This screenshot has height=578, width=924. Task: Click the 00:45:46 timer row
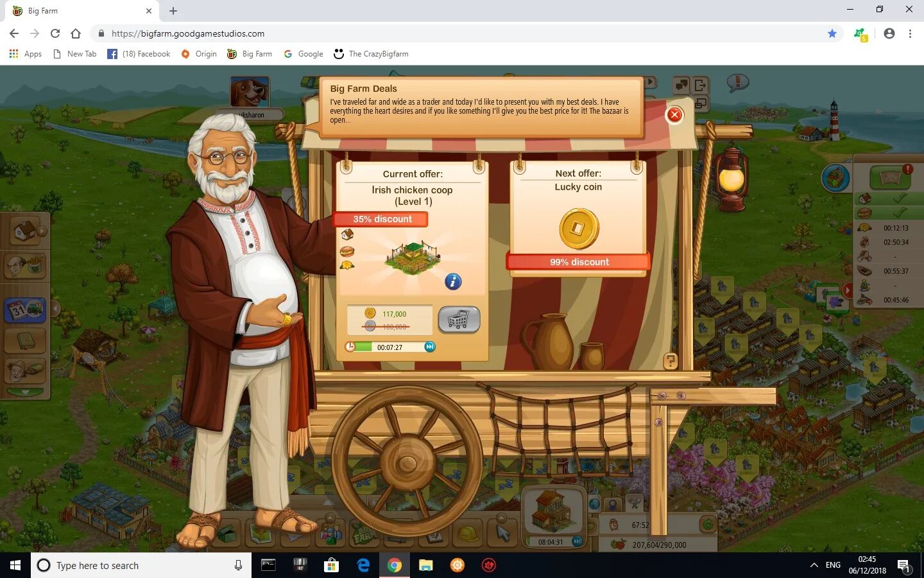point(888,300)
